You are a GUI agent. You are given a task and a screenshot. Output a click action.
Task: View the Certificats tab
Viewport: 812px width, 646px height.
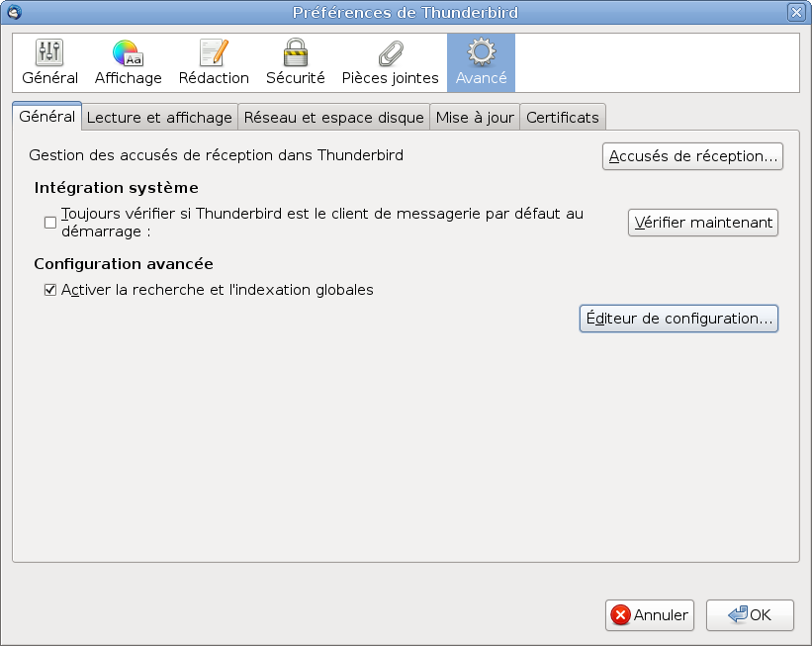point(562,117)
